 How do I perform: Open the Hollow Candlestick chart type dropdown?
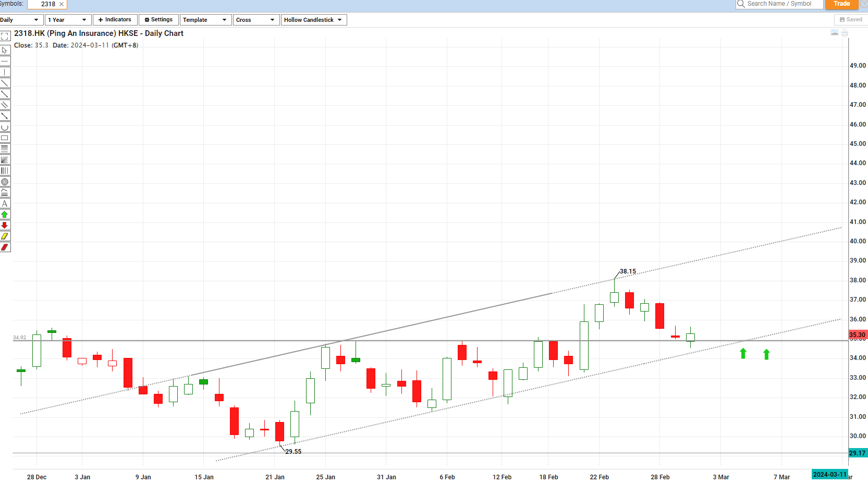pyautogui.click(x=313, y=19)
